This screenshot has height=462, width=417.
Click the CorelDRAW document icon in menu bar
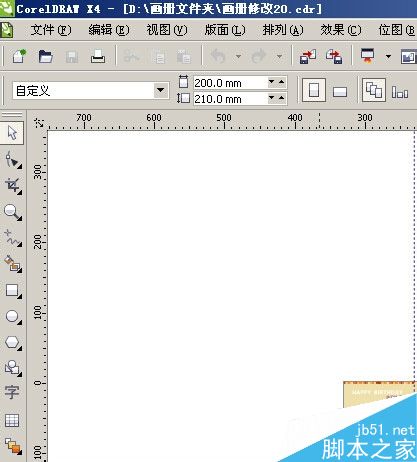[6, 30]
